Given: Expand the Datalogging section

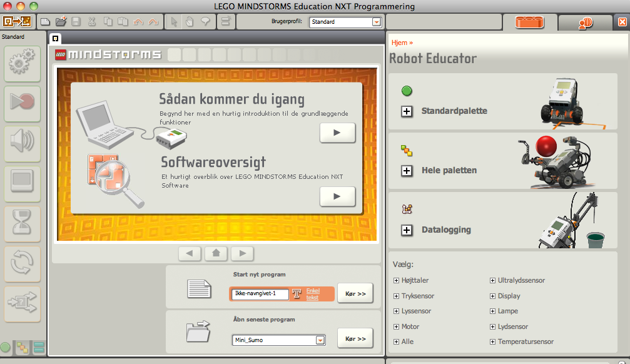Looking at the screenshot, I should click(407, 230).
